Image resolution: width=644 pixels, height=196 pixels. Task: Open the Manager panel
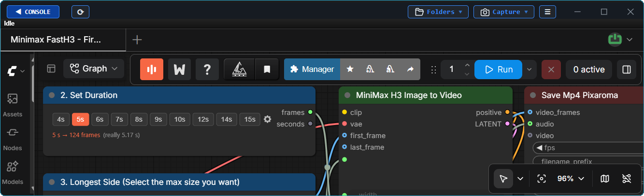tap(312, 70)
